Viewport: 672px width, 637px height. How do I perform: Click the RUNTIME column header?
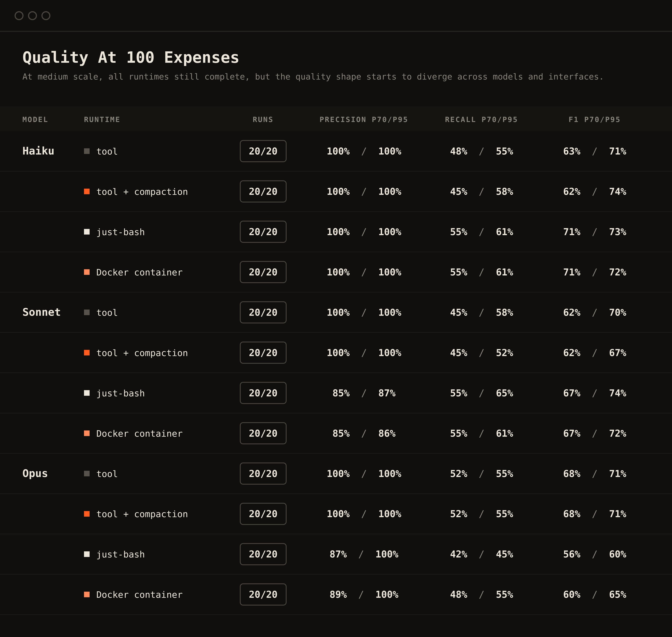(102, 119)
